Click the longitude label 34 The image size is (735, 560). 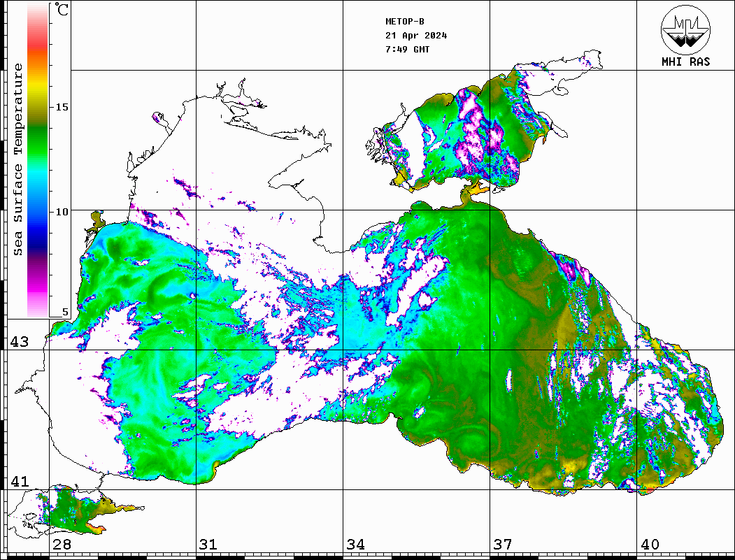[356, 544]
